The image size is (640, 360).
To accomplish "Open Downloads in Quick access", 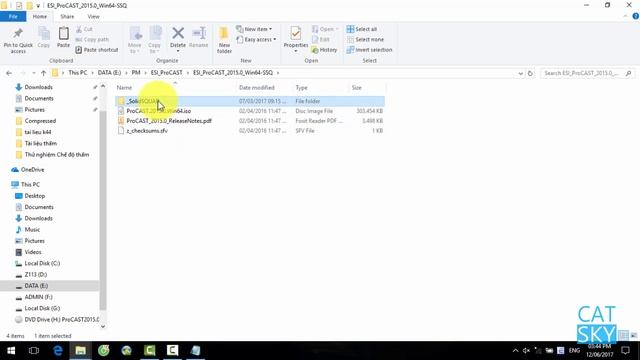I will tap(38, 87).
